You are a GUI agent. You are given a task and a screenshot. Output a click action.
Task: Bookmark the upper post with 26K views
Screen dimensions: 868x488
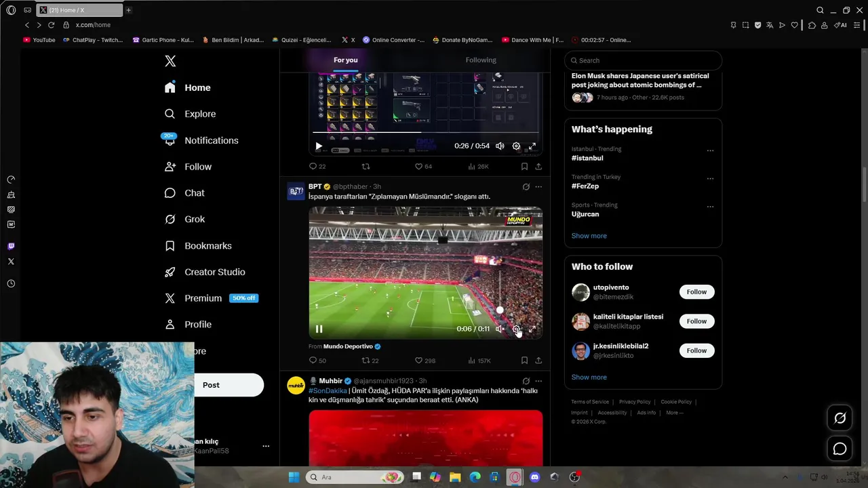click(x=524, y=166)
